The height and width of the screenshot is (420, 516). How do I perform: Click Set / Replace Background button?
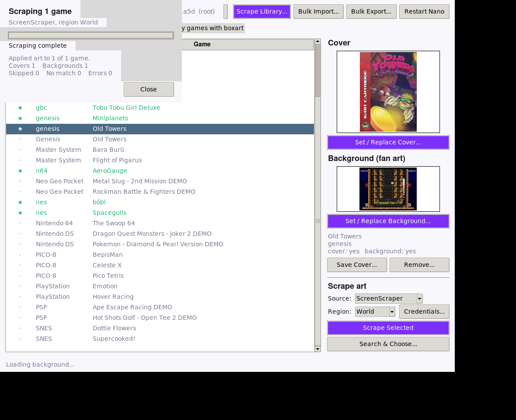[388, 221]
